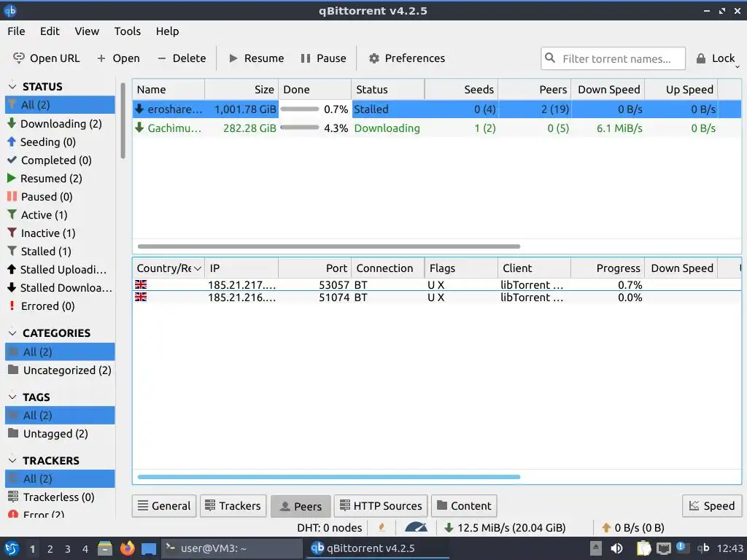Click the qBittorrent tray icon

pos(703,548)
